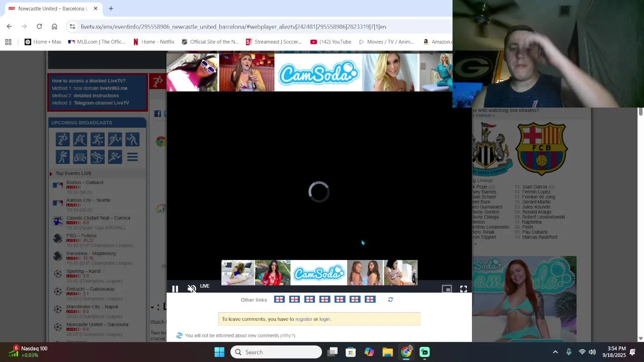Image resolution: width=644 pixels, height=362 pixels.
Task: Select Marcus Rashford in the lineup
Action: pyautogui.click(x=539, y=237)
